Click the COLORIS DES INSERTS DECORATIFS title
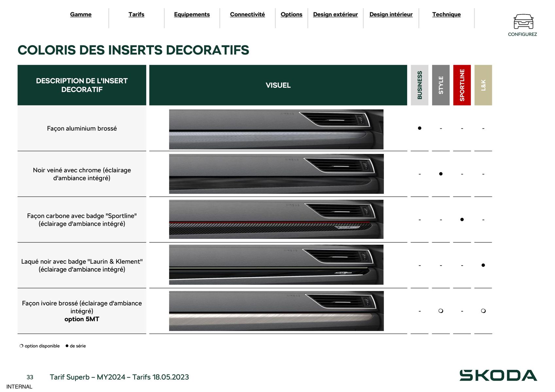This screenshot has height=392, width=555. point(133,50)
